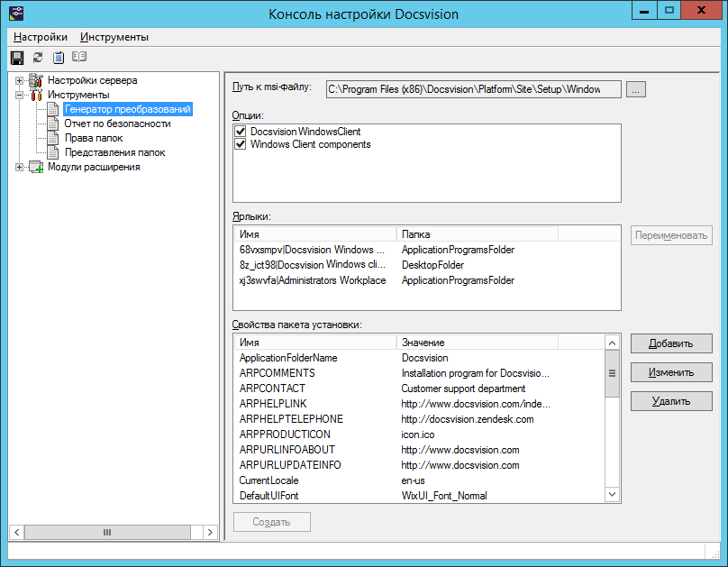Click the properties list vertical scrollbar thumb
The image size is (728, 567).
click(x=612, y=373)
